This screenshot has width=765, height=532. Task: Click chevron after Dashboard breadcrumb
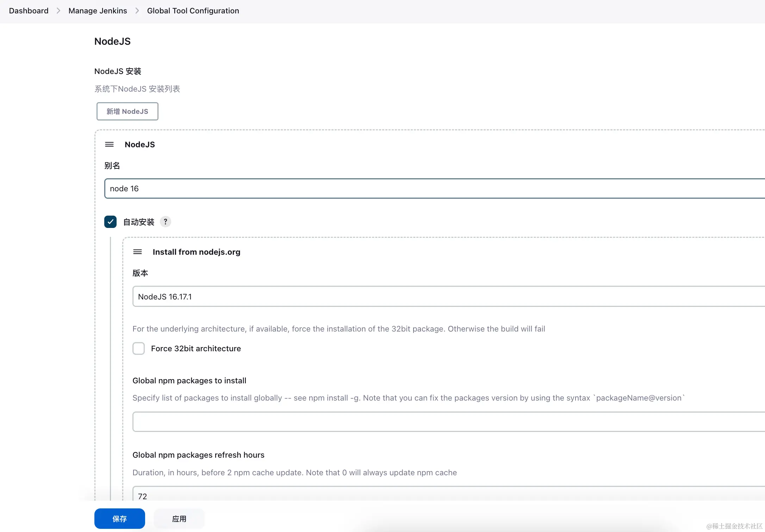(58, 11)
